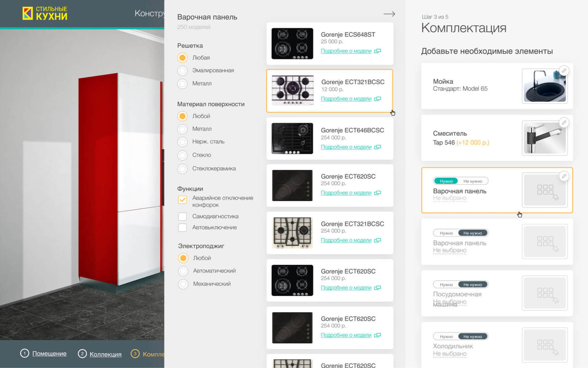Screen dimensions: 588x368
Task: Click the Стильные Кухни logo
Action: (x=45, y=13)
